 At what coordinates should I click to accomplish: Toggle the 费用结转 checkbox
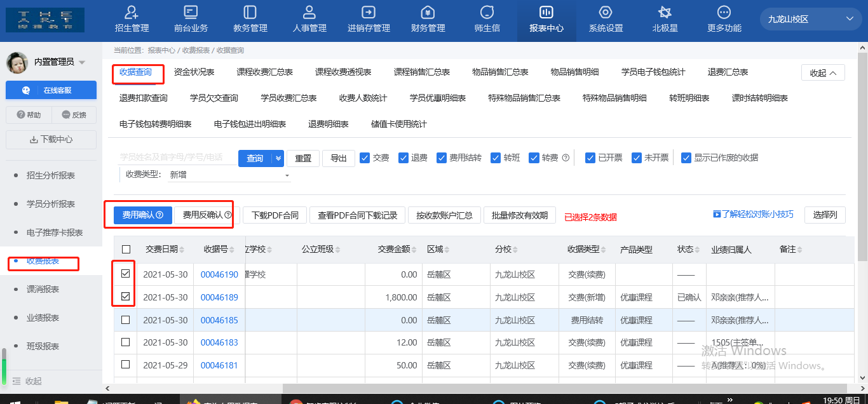coord(442,158)
